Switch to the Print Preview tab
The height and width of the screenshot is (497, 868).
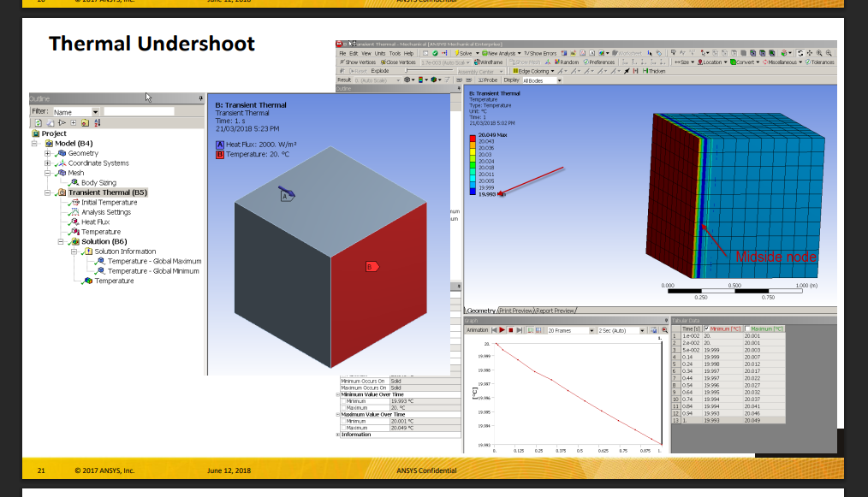point(515,311)
